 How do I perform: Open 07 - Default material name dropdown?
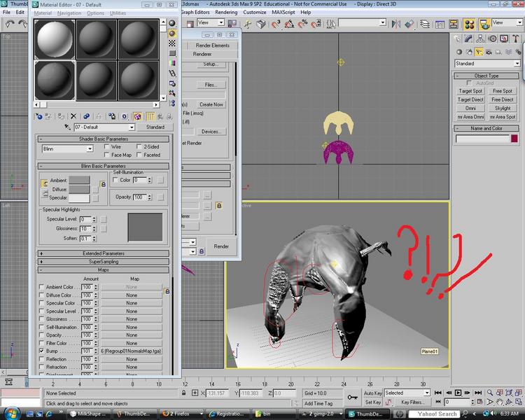pyautogui.click(x=132, y=127)
